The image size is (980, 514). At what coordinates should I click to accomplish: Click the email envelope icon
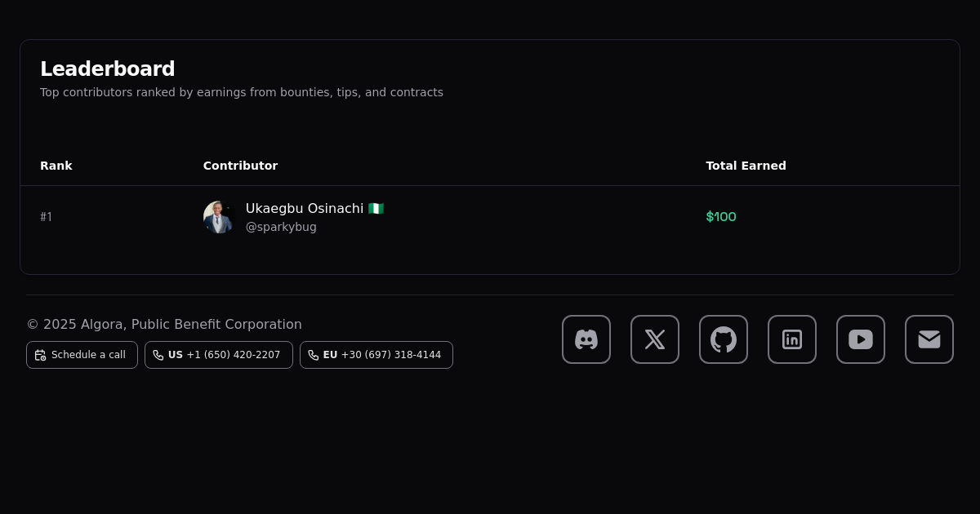coord(929,339)
